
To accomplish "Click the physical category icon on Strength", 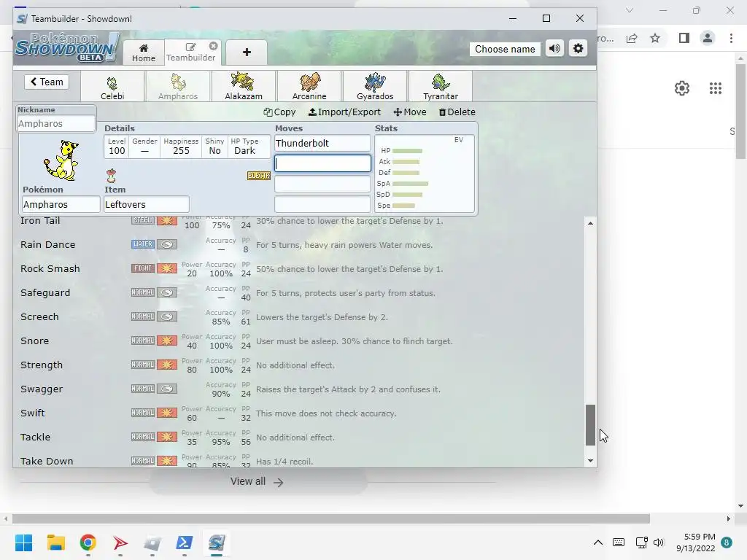I will 167,365.
